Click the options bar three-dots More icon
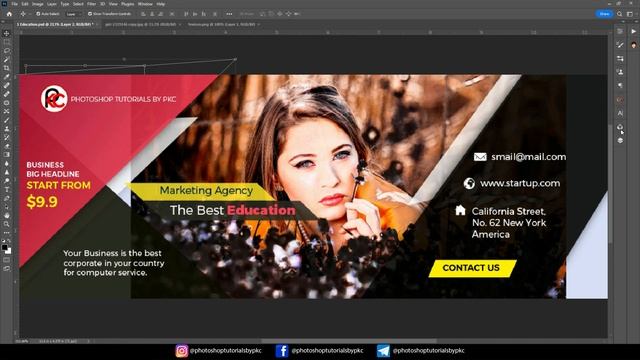The width and height of the screenshot is (640, 360). pyautogui.click(x=229, y=14)
